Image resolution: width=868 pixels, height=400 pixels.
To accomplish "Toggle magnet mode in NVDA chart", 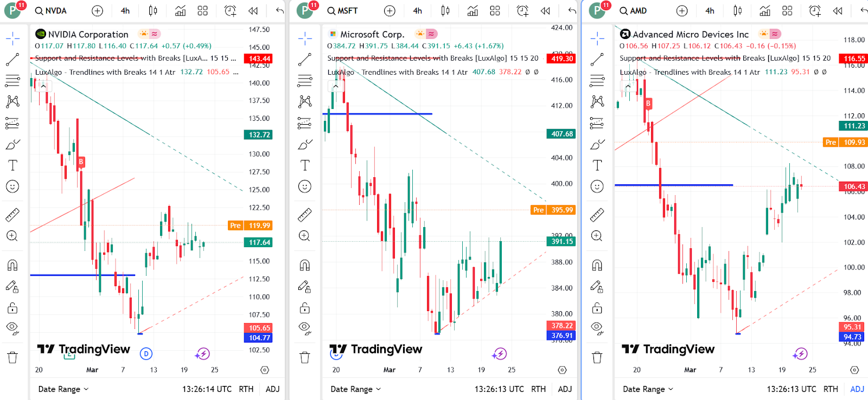I will point(12,265).
